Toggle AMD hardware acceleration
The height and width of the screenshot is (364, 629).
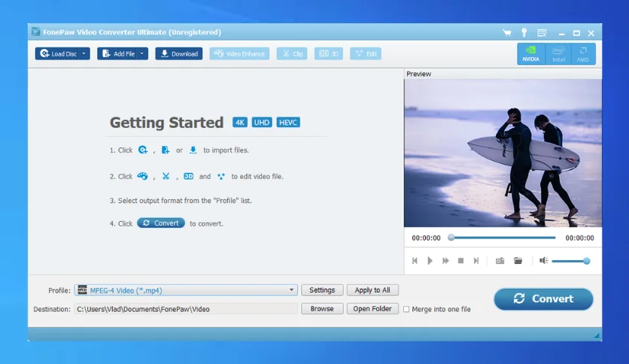[583, 53]
